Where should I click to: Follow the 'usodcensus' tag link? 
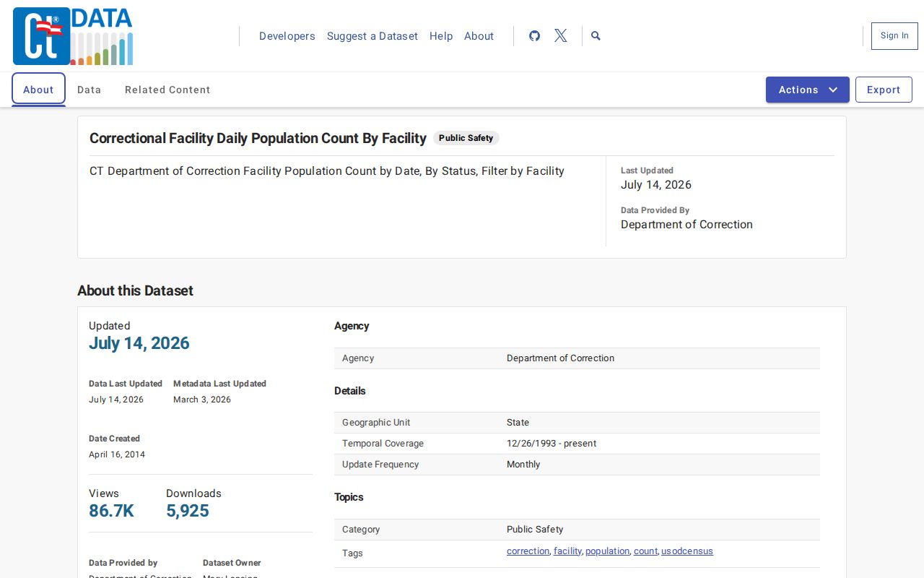(687, 551)
